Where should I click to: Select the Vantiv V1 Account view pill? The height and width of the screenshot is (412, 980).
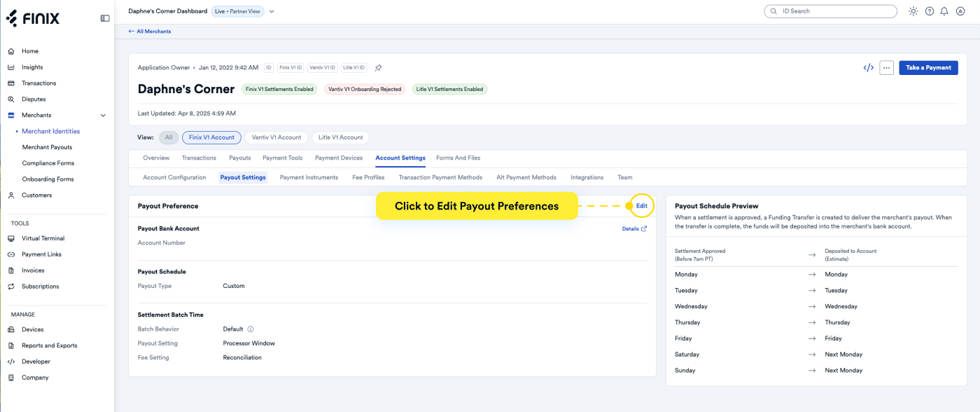[x=276, y=137]
